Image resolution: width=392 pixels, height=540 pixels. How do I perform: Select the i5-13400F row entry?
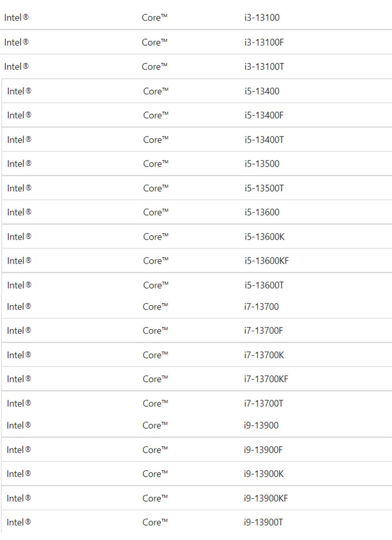pos(264,115)
